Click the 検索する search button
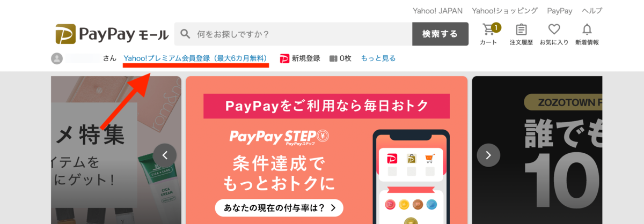This screenshot has height=224, width=644. click(440, 34)
